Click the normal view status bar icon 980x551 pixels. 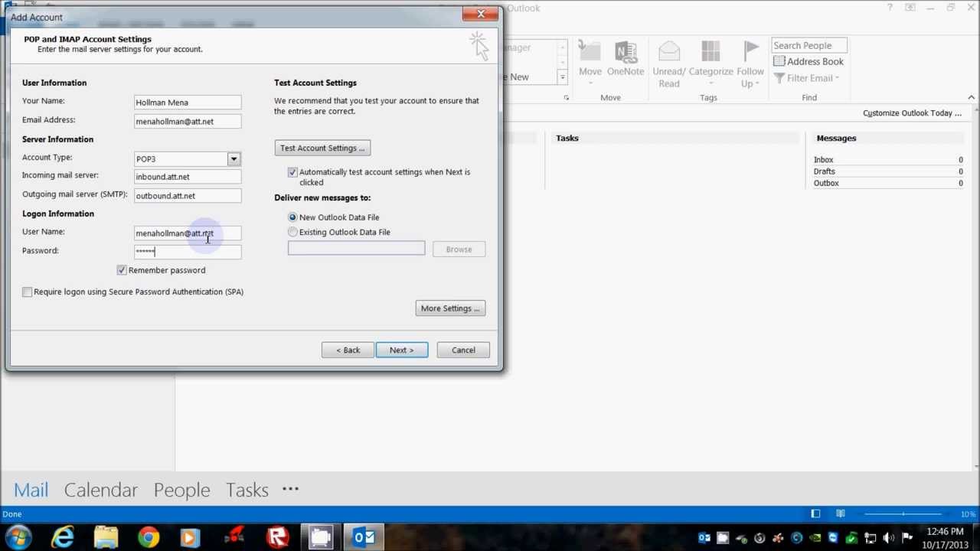(815, 514)
